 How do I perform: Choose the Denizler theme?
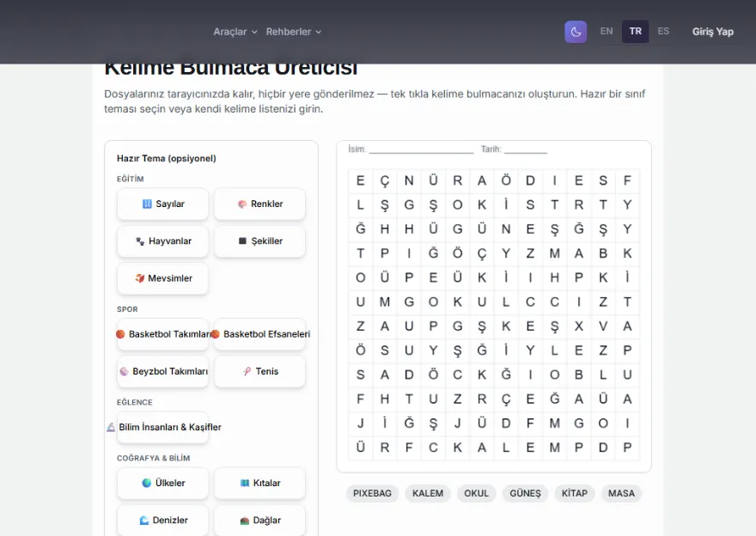pos(163,520)
